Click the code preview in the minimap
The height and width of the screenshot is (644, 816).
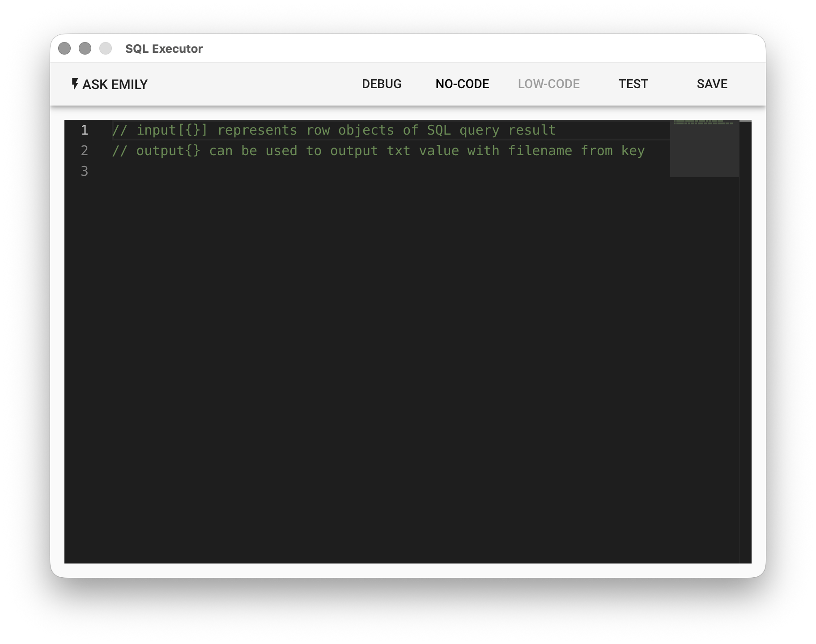pyautogui.click(x=703, y=122)
